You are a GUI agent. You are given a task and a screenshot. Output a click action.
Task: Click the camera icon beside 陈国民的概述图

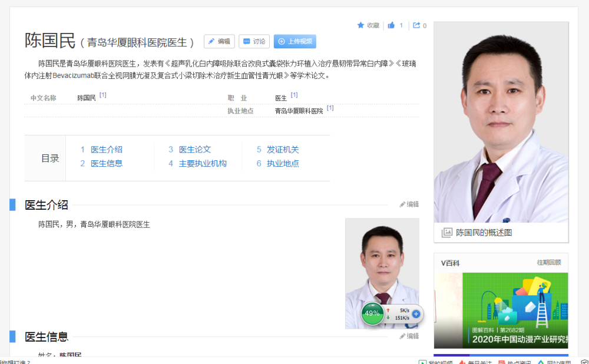click(446, 233)
